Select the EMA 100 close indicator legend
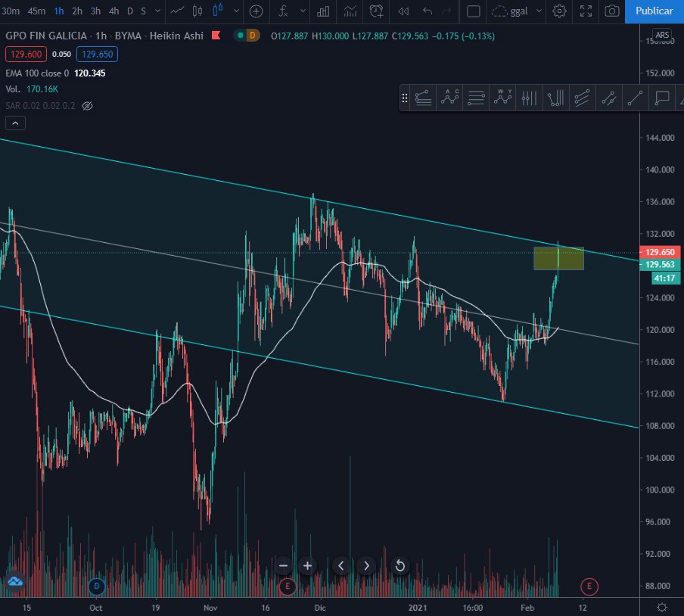Screen dimensions: 684x616 (55, 73)
